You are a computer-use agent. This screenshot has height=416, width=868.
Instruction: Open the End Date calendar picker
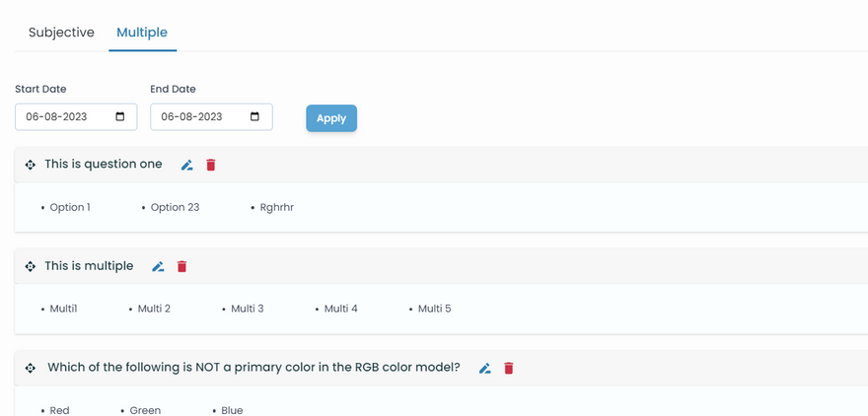click(x=255, y=117)
